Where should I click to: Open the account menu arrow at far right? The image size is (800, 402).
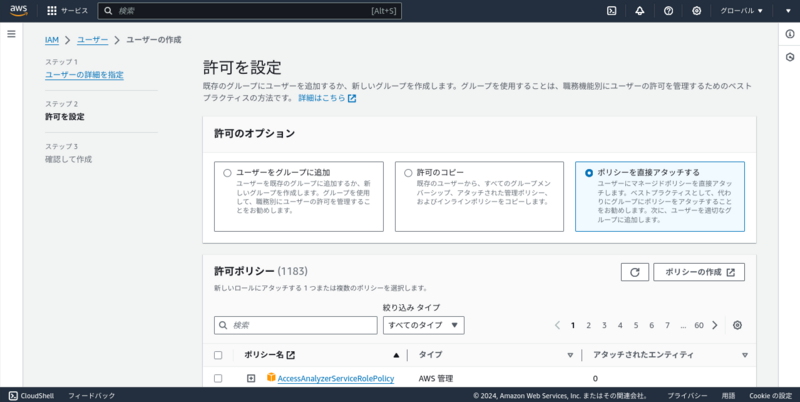click(788, 11)
